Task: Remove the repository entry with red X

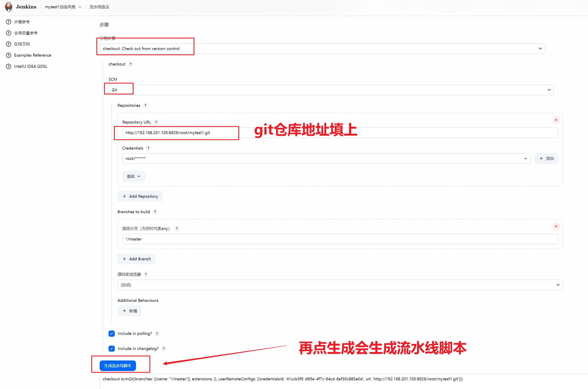Action: tap(556, 120)
